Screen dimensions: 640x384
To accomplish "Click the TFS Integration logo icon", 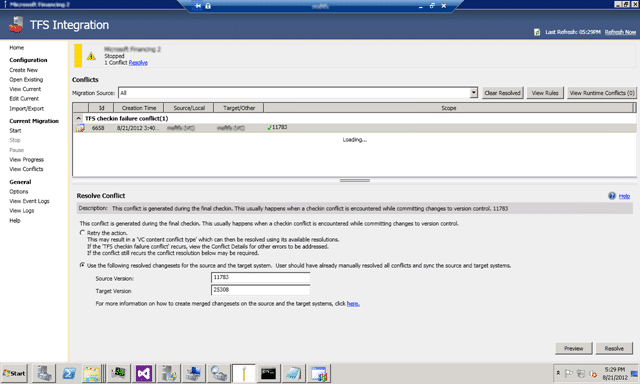I will tap(16, 25).
